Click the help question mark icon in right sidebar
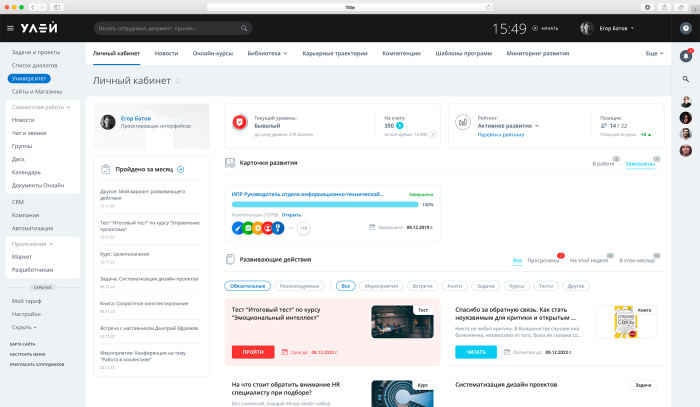This screenshot has height=407, width=700. tap(685, 29)
